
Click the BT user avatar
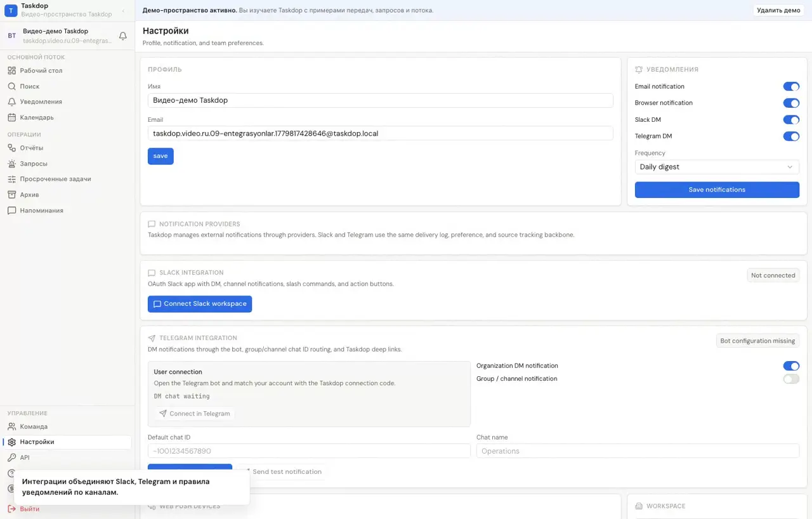tap(11, 36)
